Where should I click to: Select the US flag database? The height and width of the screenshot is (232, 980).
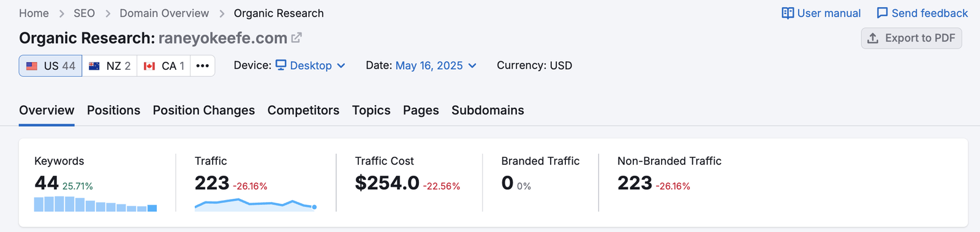click(51, 65)
